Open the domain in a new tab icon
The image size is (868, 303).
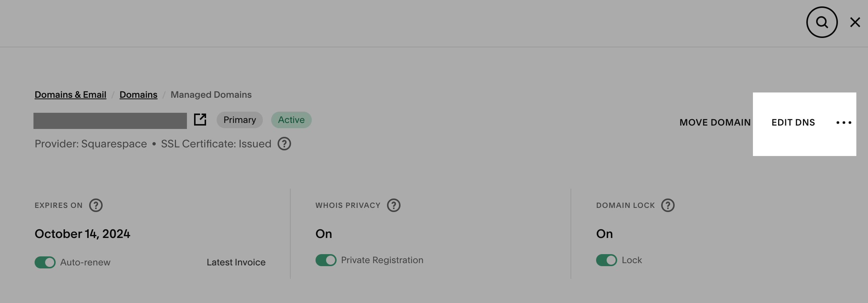[x=201, y=120]
